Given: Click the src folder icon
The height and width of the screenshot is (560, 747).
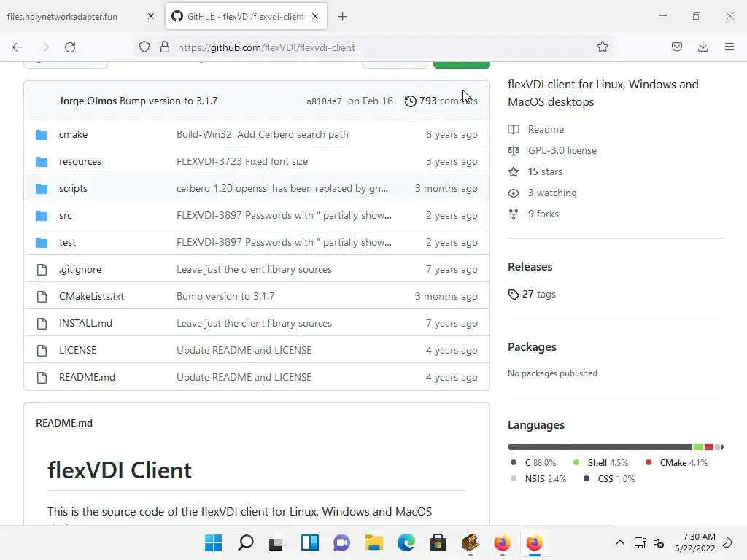Looking at the screenshot, I should (x=42, y=216).
